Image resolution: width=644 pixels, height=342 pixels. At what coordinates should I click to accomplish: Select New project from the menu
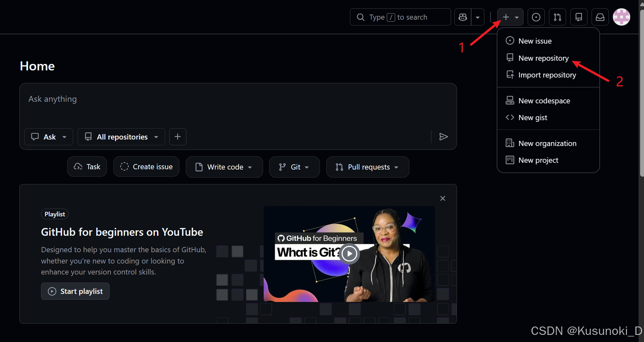click(548, 160)
